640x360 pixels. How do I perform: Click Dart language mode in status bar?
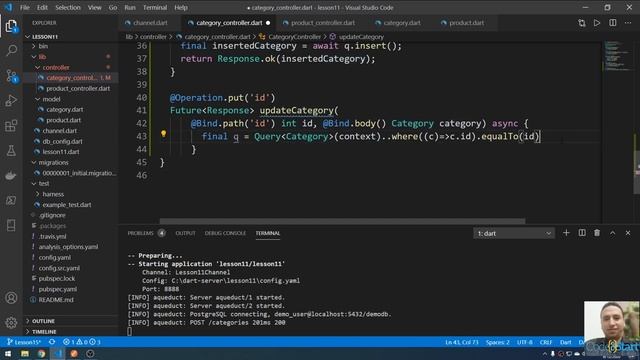click(x=565, y=342)
